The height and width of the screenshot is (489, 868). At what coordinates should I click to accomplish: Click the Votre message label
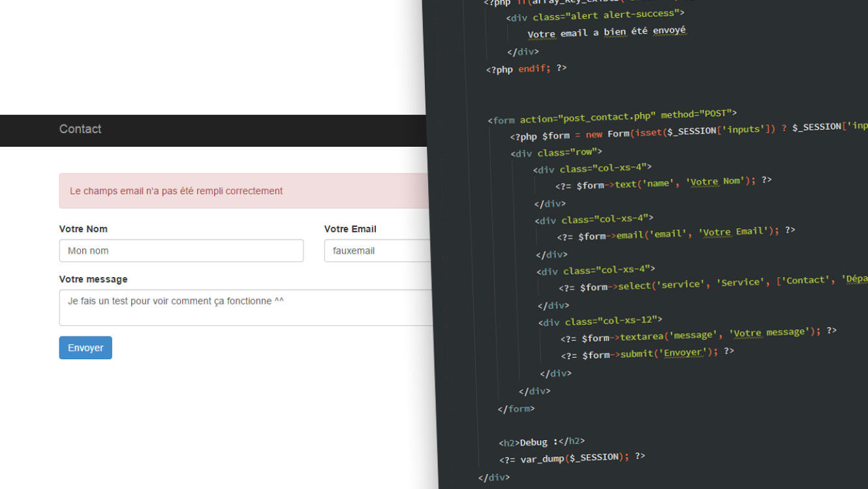click(x=93, y=279)
